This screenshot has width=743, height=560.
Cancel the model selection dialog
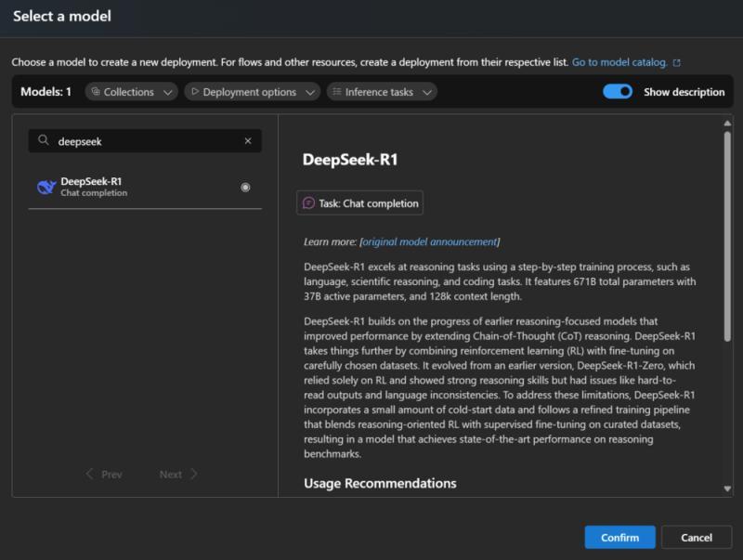pyautogui.click(x=697, y=537)
